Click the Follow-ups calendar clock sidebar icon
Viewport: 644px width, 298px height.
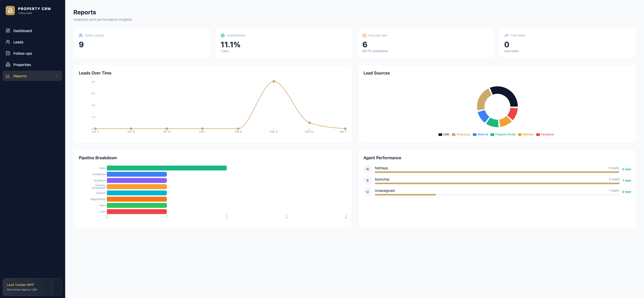[x=8, y=53]
